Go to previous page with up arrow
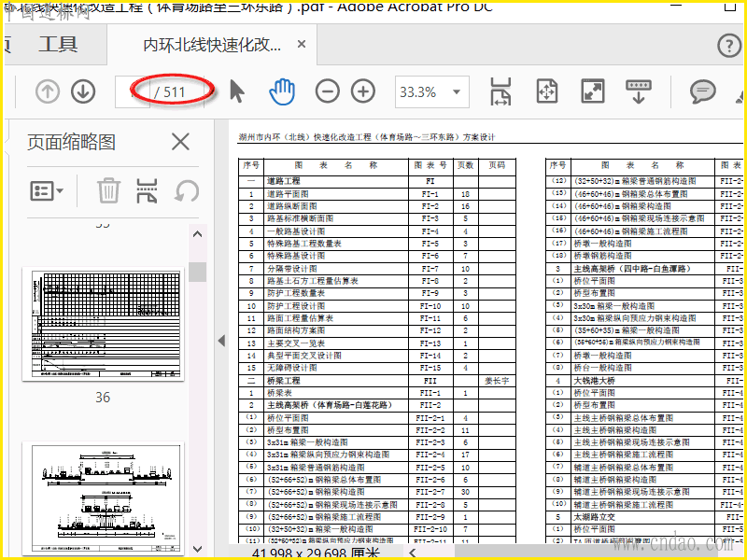The width and height of the screenshot is (747, 560). coord(48,91)
